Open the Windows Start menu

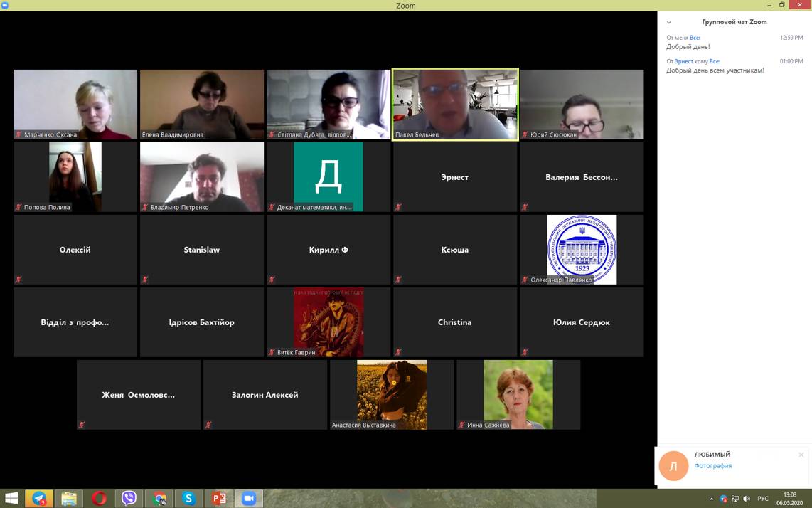click(x=11, y=498)
